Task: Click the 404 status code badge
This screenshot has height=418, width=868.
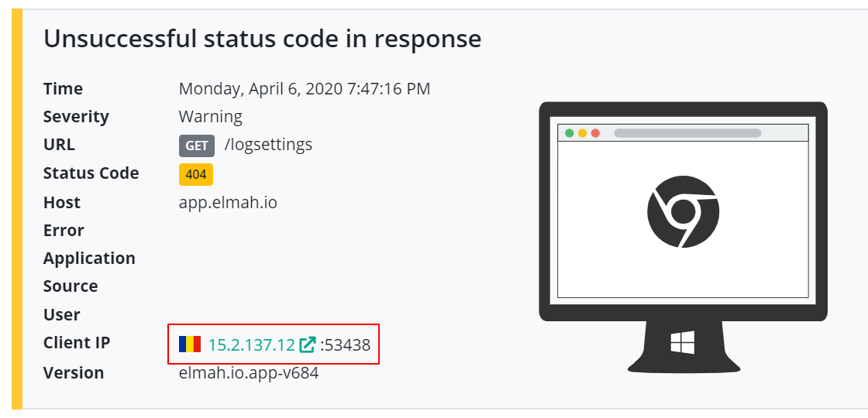Action: (x=196, y=175)
